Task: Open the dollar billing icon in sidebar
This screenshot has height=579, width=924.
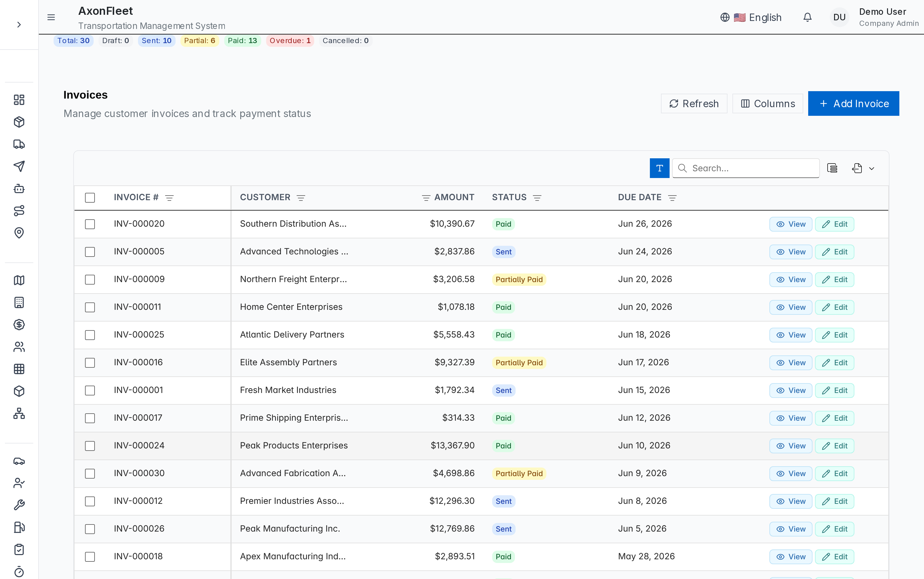Action: [x=19, y=325]
